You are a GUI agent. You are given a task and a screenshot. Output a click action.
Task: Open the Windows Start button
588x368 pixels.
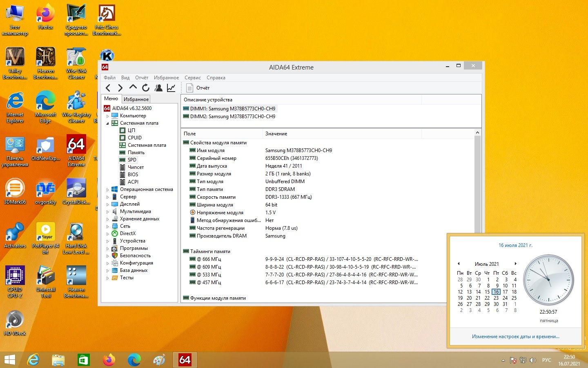coord(9,360)
